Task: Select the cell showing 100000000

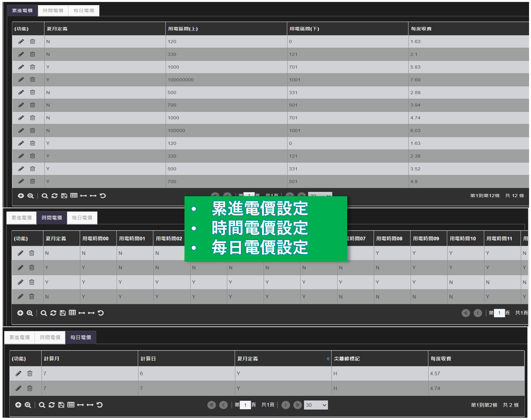Action: pos(226,80)
